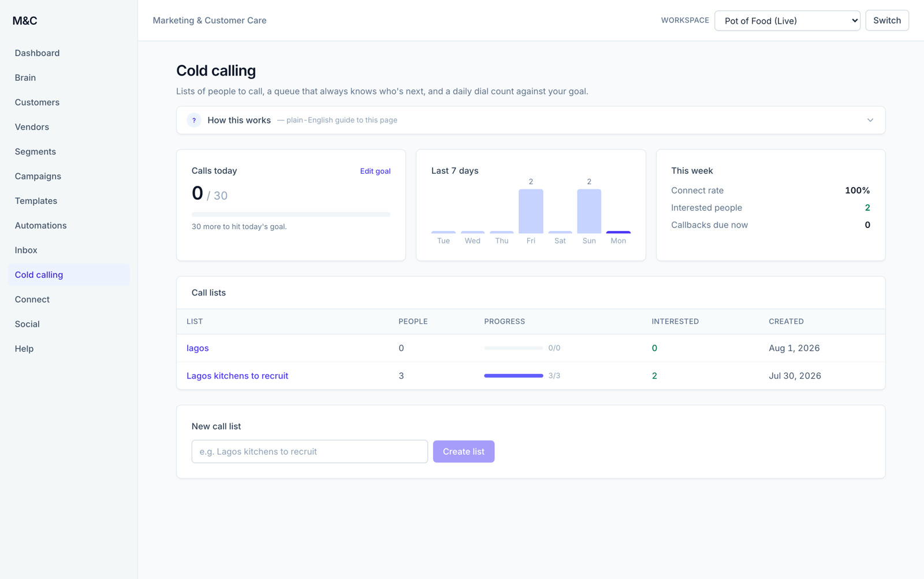The width and height of the screenshot is (924, 579).
Task: Click the Aug 1, 2026 created date
Action: [794, 348]
